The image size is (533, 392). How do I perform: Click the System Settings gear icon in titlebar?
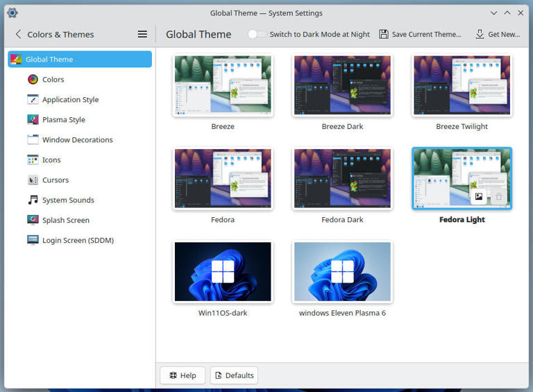12,13
